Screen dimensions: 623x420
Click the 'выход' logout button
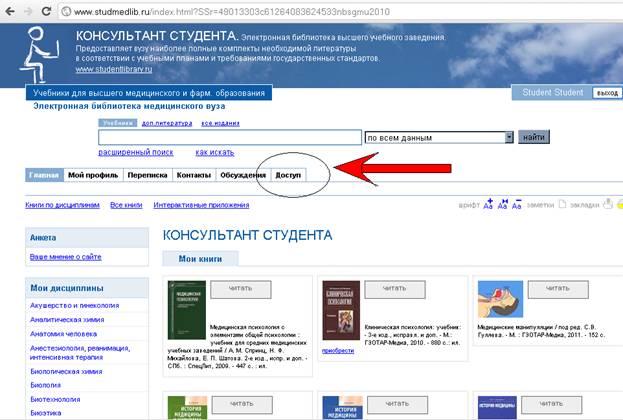[607, 93]
